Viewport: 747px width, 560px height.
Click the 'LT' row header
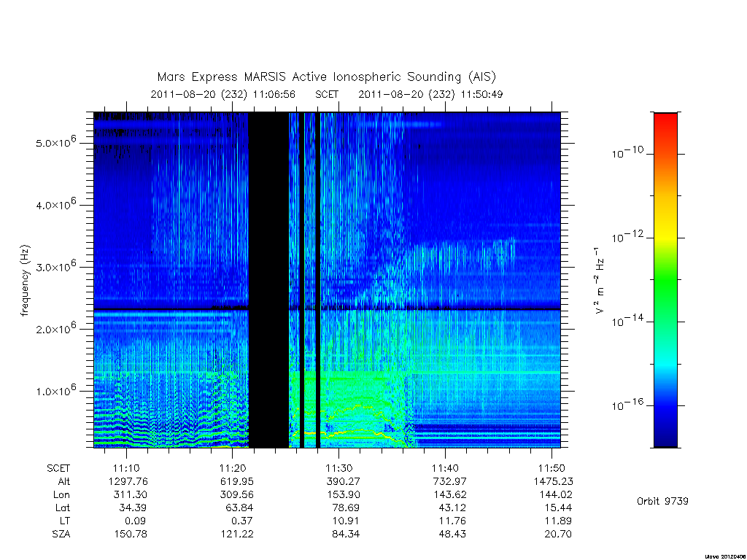click(65, 521)
